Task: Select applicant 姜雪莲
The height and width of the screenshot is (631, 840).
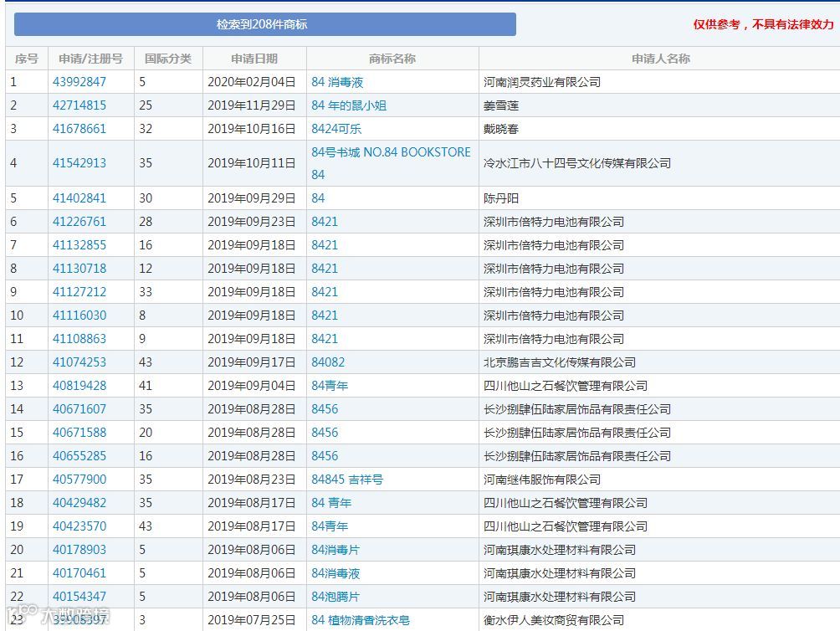Action: pos(501,105)
